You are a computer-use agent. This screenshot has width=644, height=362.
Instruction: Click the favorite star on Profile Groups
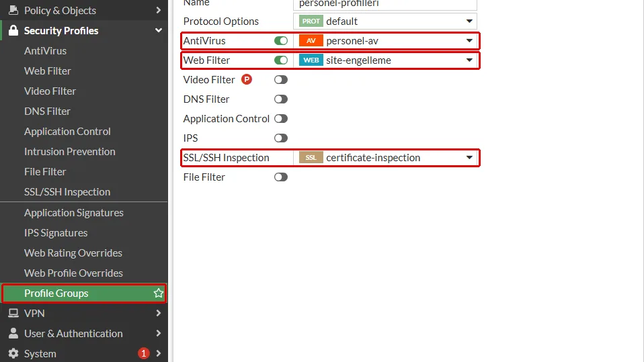[158, 293]
